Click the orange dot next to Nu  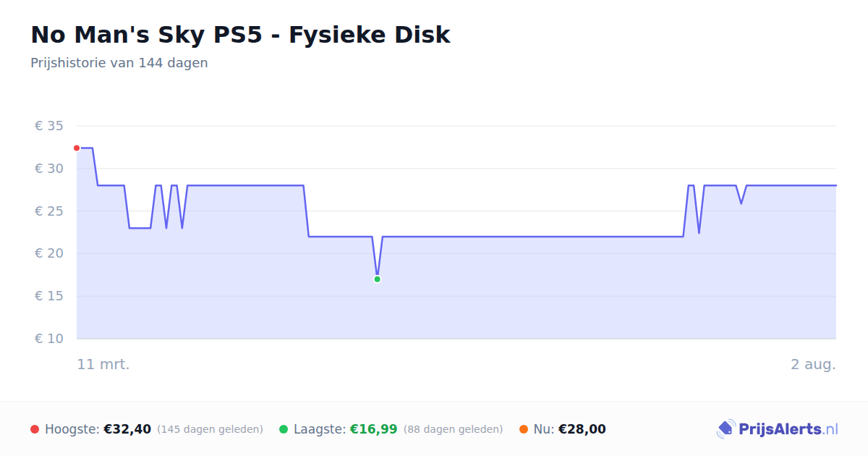click(x=524, y=429)
